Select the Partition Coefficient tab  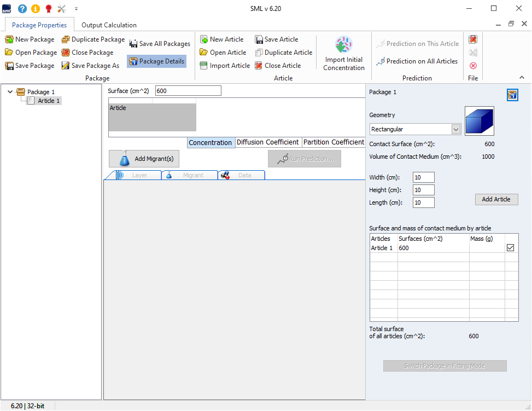[x=334, y=142]
